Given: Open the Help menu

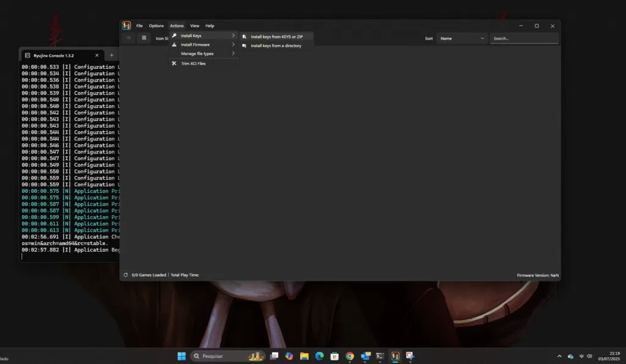Looking at the screenshot, I should pyautogui.click(x=210, y=26).
